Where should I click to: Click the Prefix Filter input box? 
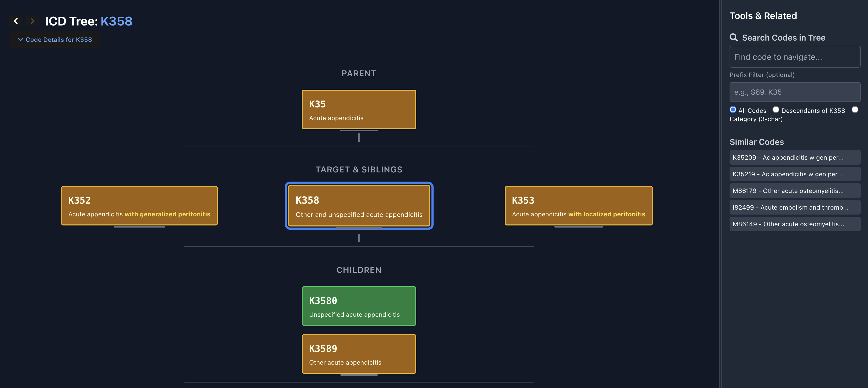pyautogui.click(x=795, y=92)
